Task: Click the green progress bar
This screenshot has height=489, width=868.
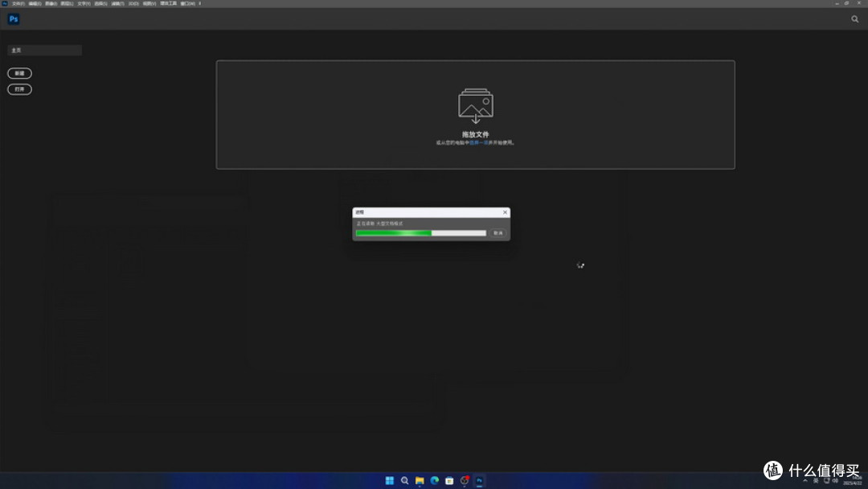Action: [420, 233]
